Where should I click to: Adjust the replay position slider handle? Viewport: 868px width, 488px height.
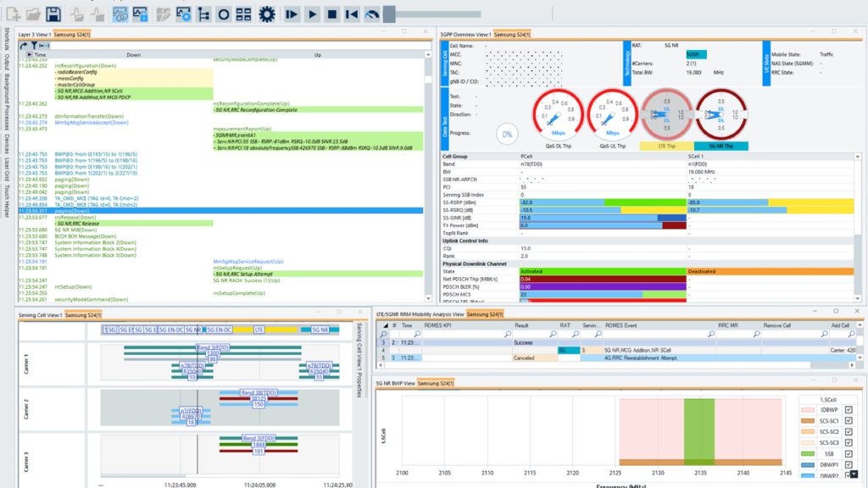pos(389,14)
